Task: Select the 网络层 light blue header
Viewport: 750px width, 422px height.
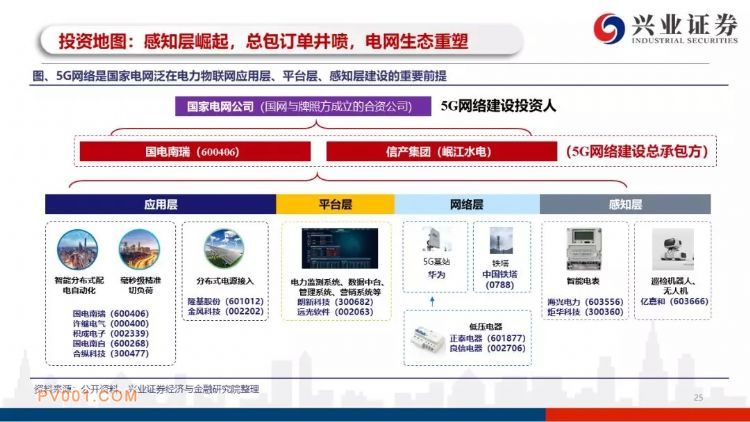Action: click(x=467, y=204)
